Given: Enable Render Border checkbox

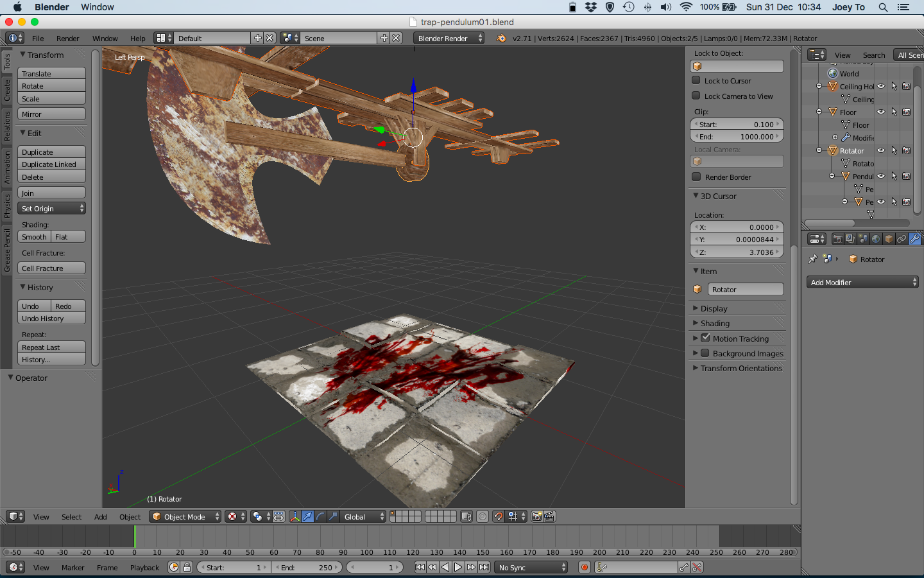Looking at the screenshot, I should click(696, 177).
